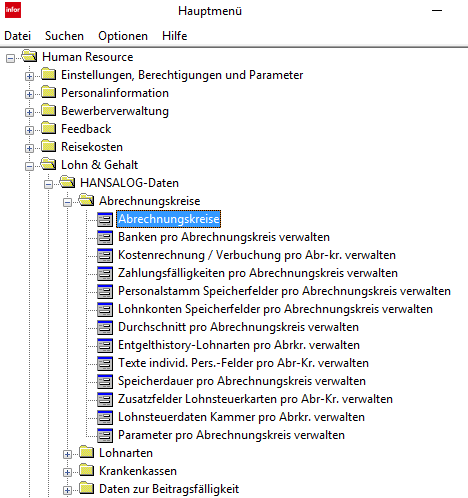Select the HANSALOG-Daten folder label
The image size is (468, 498).
(x=129, y=183)
